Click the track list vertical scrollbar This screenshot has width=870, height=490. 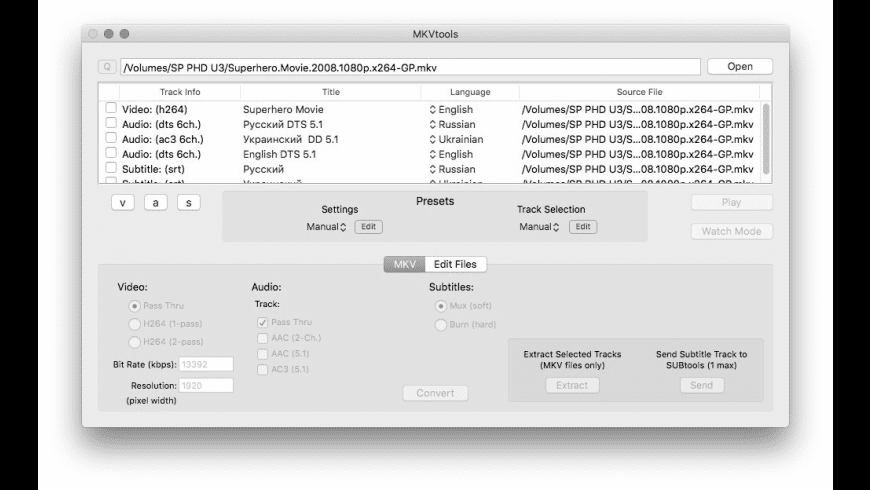(x=766, y=139)
